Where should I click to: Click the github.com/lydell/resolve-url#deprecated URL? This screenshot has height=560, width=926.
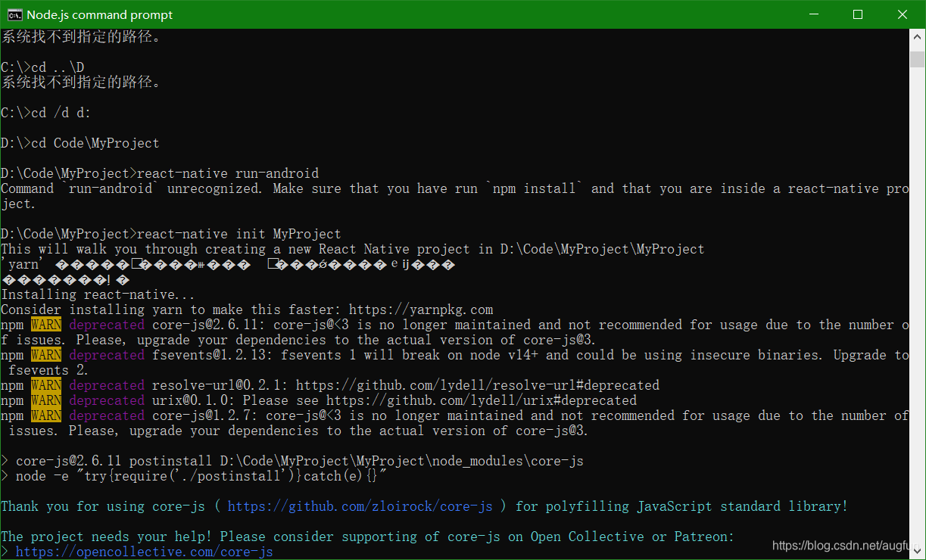coord(478,385)
